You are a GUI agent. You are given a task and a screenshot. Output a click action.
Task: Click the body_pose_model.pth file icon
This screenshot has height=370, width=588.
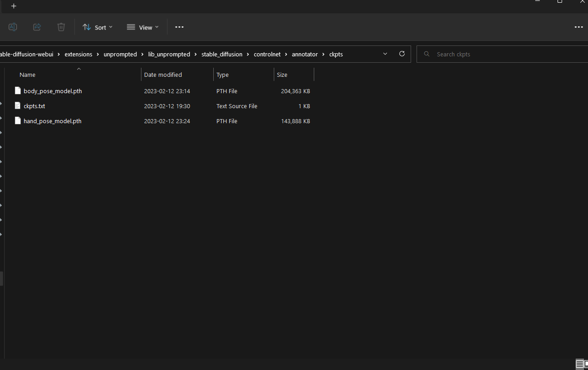[x=18, y=90]
